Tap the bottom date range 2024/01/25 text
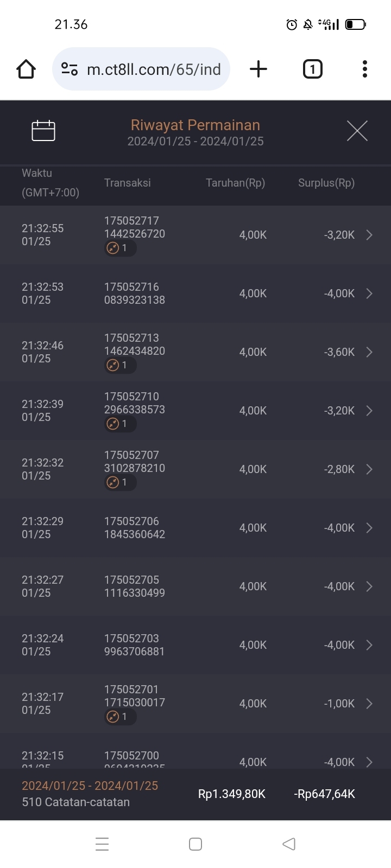The image size is (391, 868). tap(90, 786)
